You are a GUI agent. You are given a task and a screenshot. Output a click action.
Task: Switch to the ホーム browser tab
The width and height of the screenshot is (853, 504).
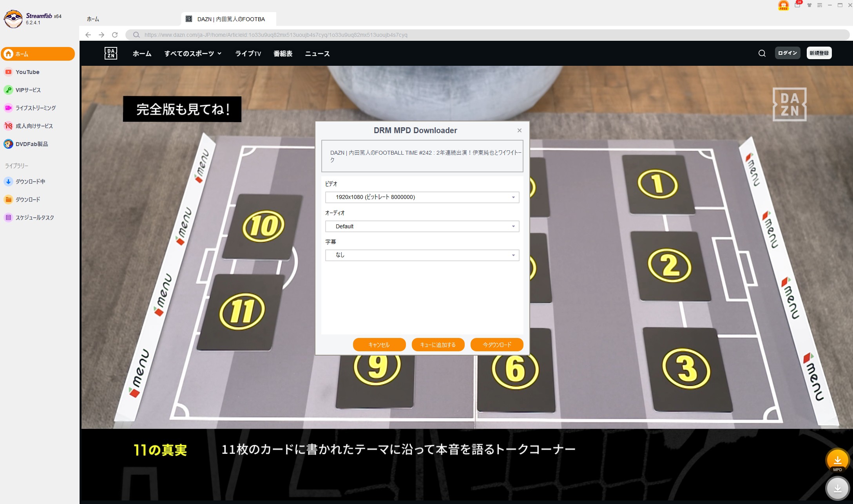tap(93, 19)
